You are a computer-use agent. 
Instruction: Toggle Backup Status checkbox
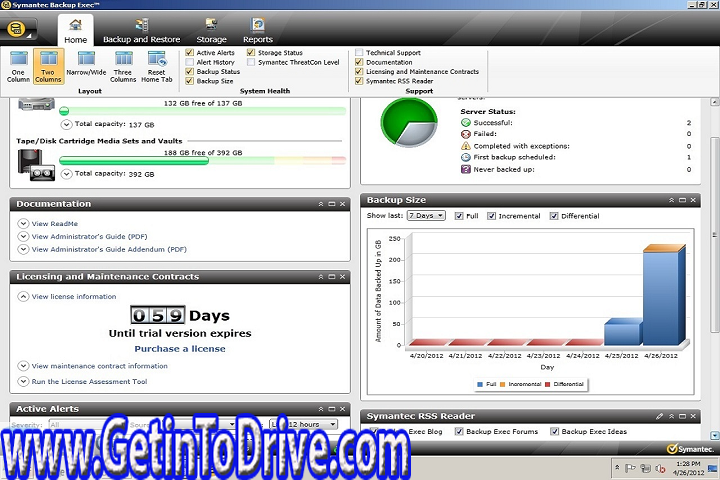click(189, 71)
